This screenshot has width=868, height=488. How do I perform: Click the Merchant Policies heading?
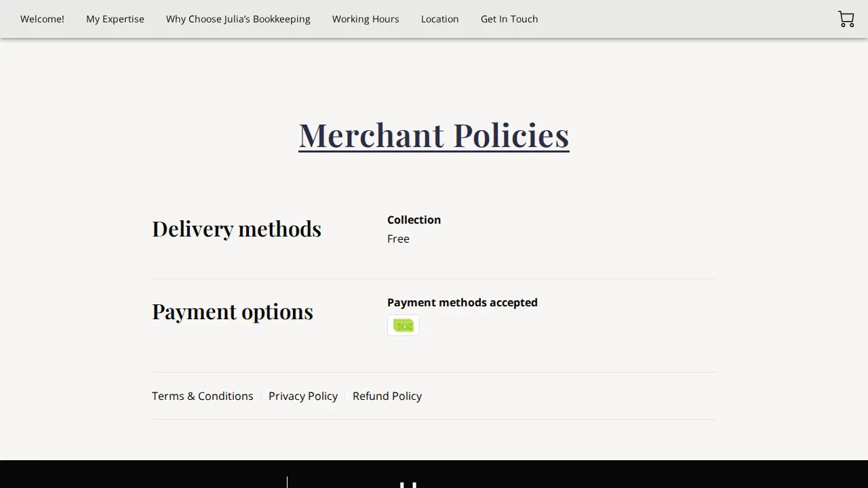pyautogui.click(x=434, y=135)
